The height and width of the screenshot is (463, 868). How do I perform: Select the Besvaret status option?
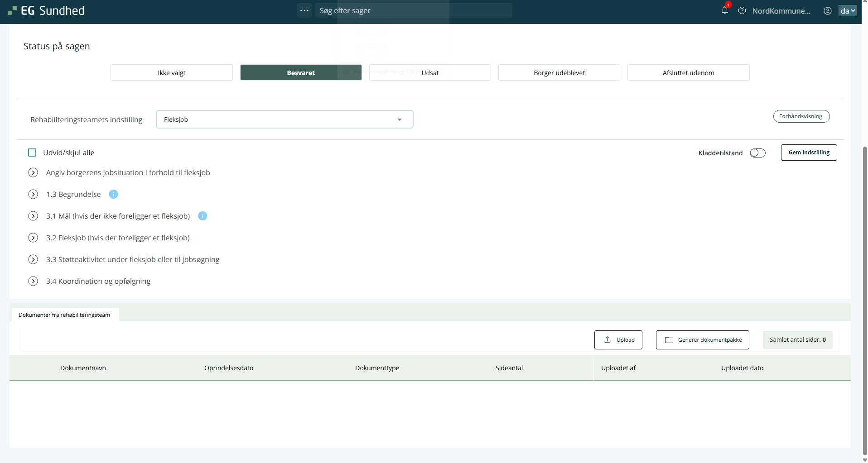point(300,73)
